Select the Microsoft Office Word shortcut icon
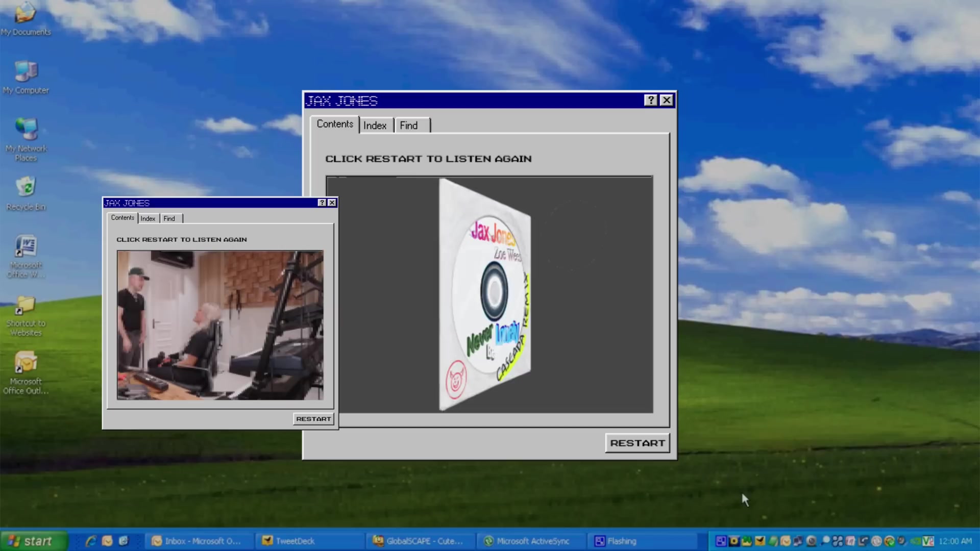Image resolution: width=980 pixels, height=551 pixels. [x=26, y=256]
